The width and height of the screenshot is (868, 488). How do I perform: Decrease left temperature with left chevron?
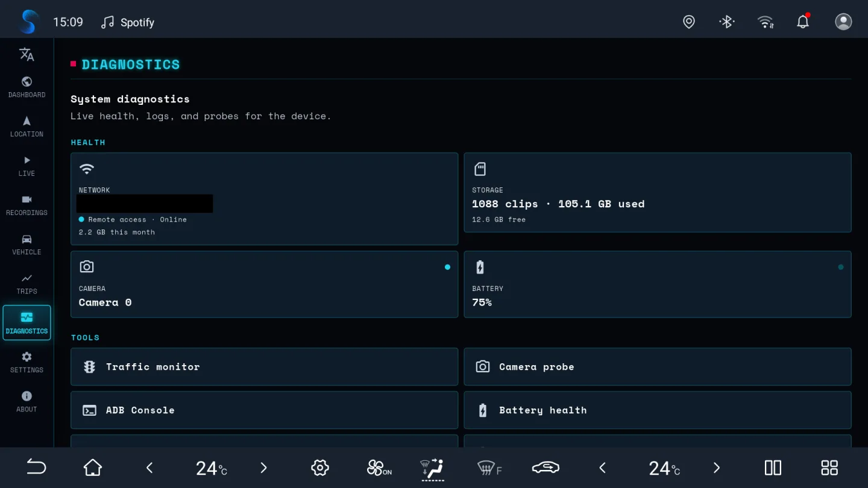point(149,468)
